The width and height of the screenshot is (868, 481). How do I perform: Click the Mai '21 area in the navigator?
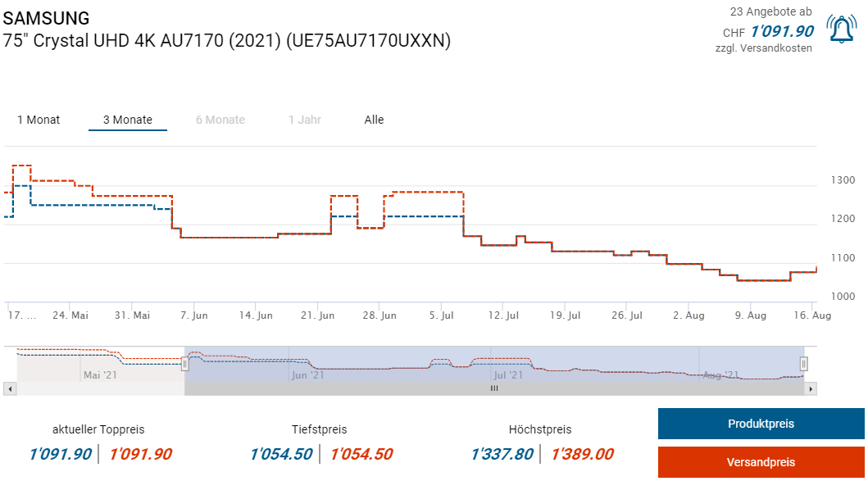pyautogui.click(x=101, y=374)
